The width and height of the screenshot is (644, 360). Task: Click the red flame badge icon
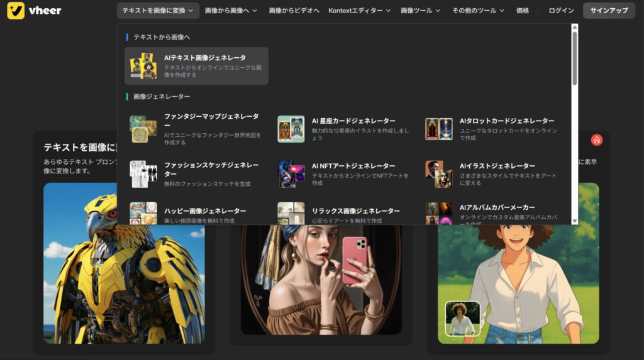click(x=597, y=139)
